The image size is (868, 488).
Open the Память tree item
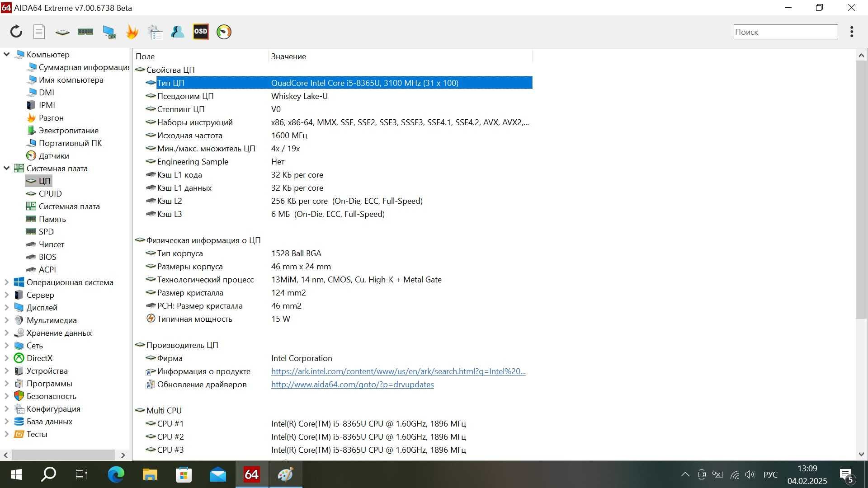pyautogui.click(x=52, y=219)
